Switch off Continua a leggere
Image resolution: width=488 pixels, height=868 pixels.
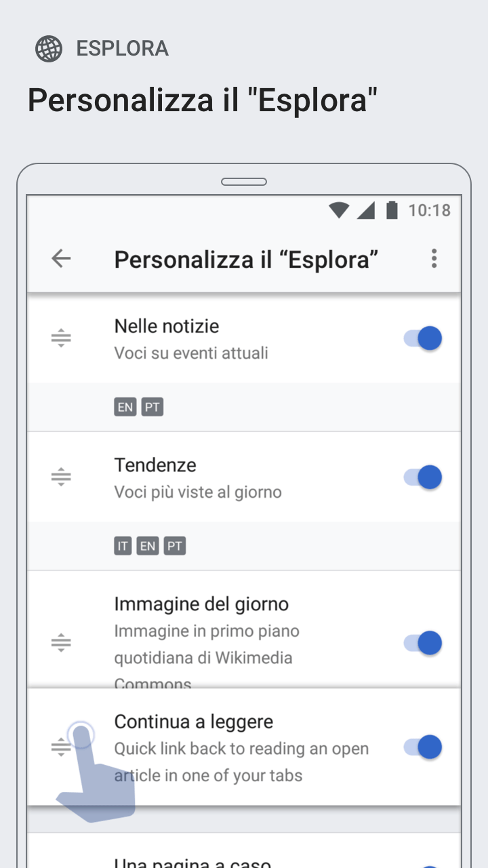[x=423, y=747]
